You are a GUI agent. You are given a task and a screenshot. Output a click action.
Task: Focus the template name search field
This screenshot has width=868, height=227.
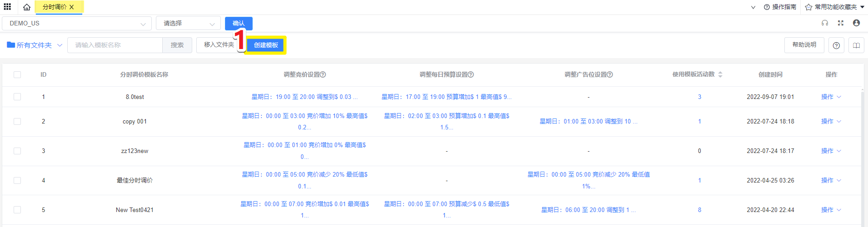pyautogui.click(x=115, y=45)
